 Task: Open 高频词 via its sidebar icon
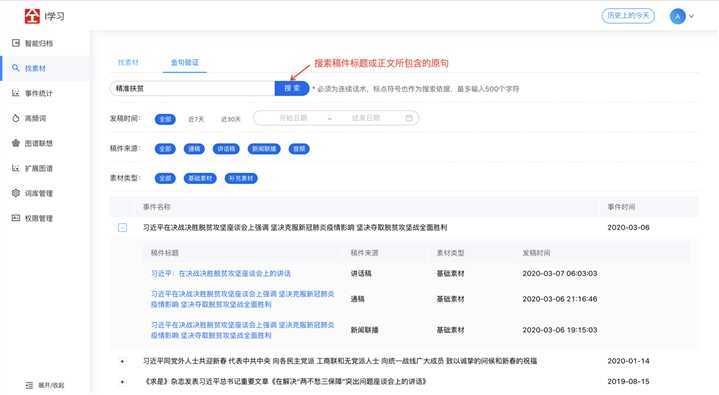(x=16, y=118)
